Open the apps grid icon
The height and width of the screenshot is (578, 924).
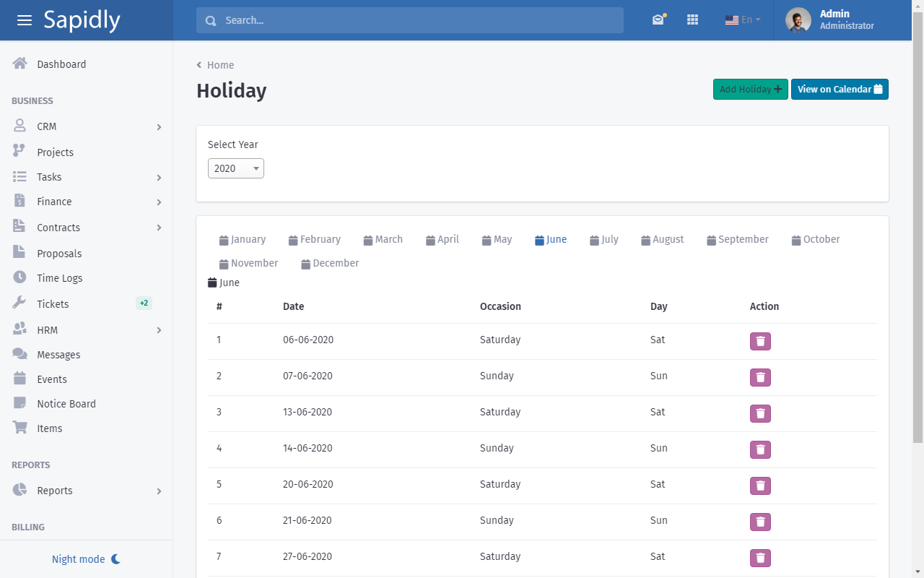pyautogui.click(x=692, y=20)
